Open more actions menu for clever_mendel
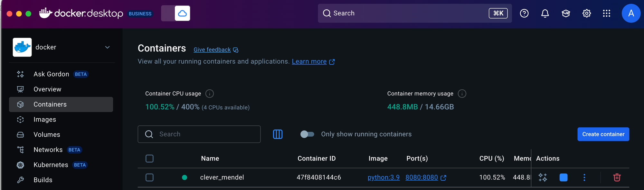The image size is (644, 190). (x=584, y=177)
